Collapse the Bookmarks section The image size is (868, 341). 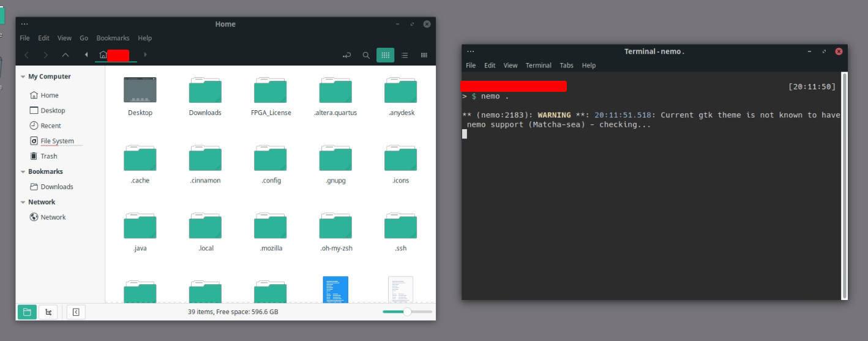tap(23, 172)
